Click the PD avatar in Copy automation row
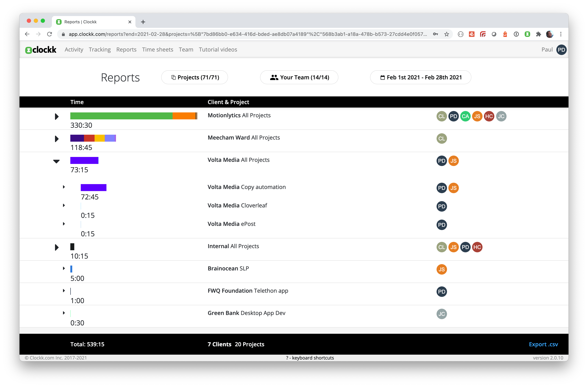The height and width of the screenshot is (387, 588). tap(441, 188)
